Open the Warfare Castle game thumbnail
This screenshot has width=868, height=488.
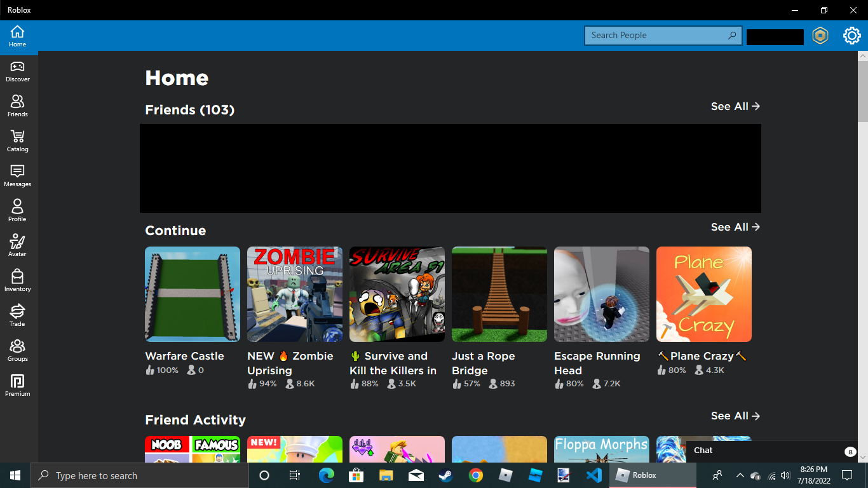pos(193,294)
